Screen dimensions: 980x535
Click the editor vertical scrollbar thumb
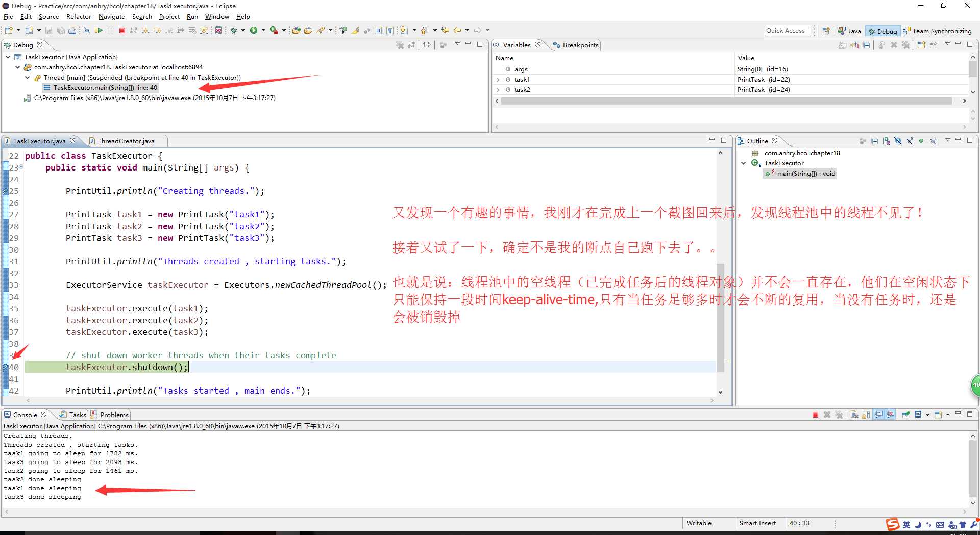coord(720,318)
